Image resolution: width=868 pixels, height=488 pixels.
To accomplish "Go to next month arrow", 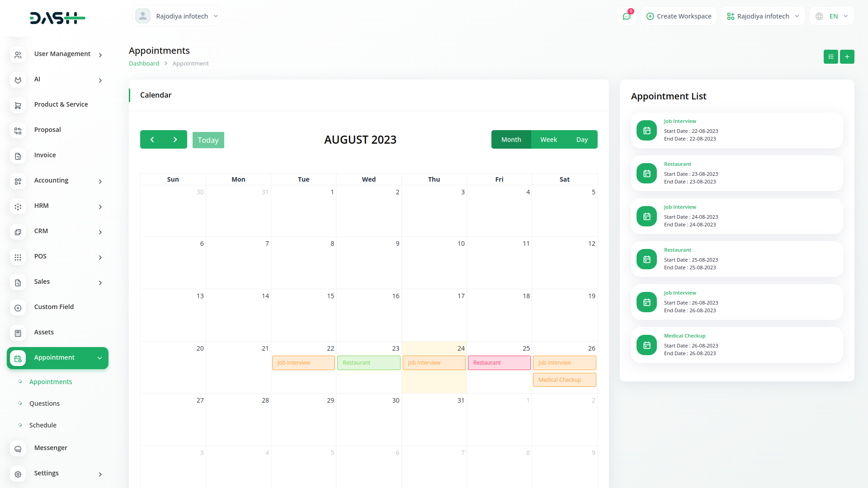I will pyautogui.click(x=175, y=140).
